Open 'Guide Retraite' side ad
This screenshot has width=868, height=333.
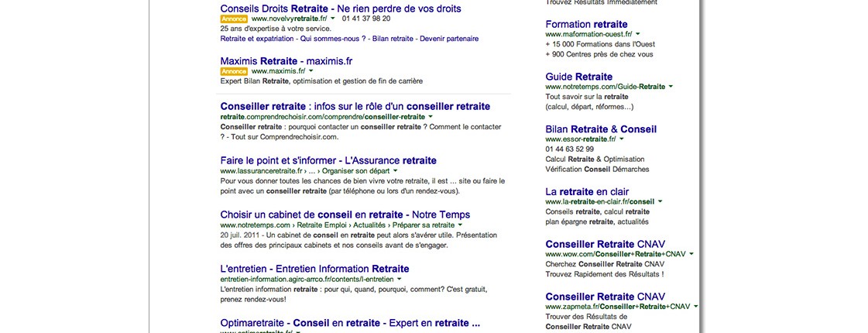579,77
